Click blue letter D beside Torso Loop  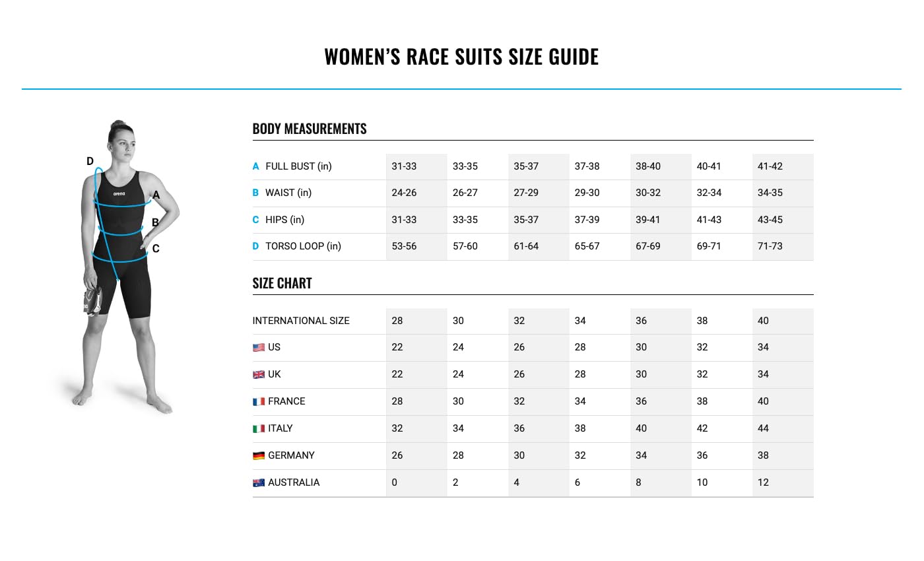pos(255,247)
